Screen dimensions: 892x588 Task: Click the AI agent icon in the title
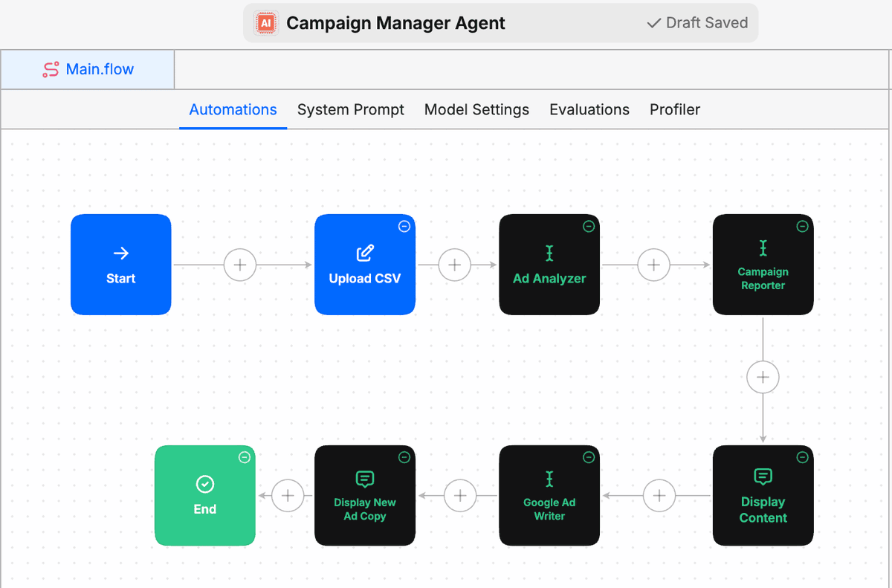265,23
